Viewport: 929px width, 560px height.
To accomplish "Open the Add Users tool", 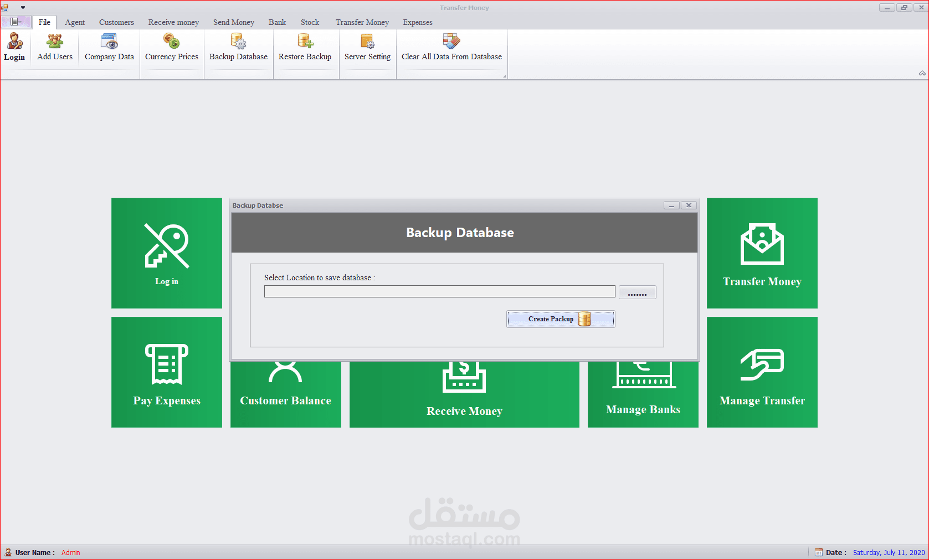I will pyautogui.click(x=55, y=47).
